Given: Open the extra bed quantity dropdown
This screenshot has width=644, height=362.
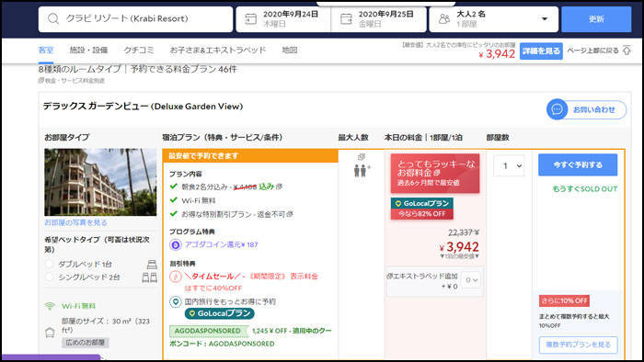Looking at the screenshot, I should coord(471,280).
